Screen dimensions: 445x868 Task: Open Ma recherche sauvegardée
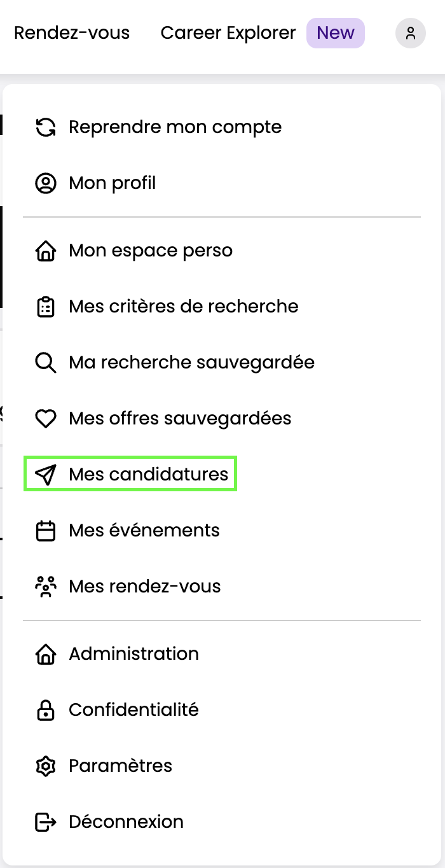[191, 363]
